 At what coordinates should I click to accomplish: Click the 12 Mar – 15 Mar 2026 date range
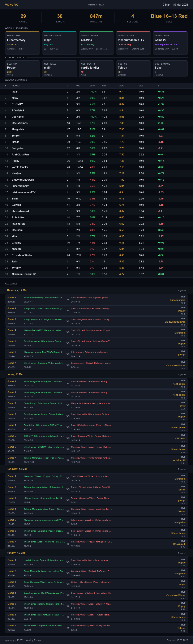click(175, 4)
